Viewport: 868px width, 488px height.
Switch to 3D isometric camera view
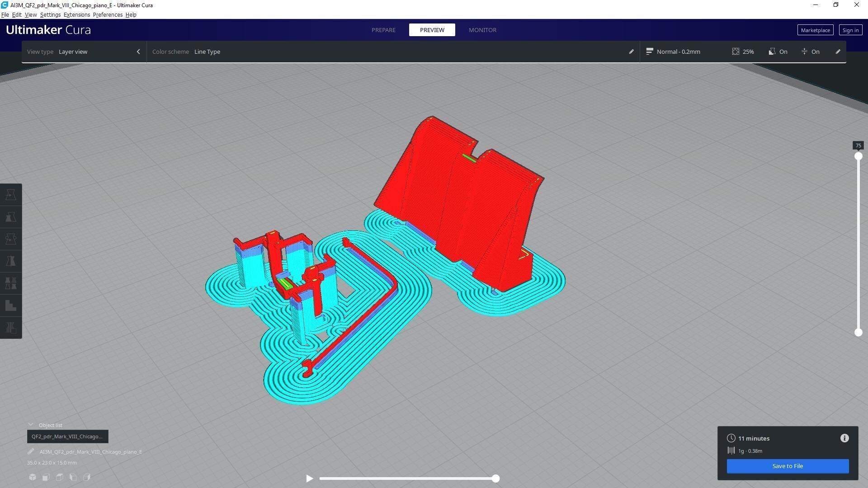pyautogui.click(x=33, y=477)
